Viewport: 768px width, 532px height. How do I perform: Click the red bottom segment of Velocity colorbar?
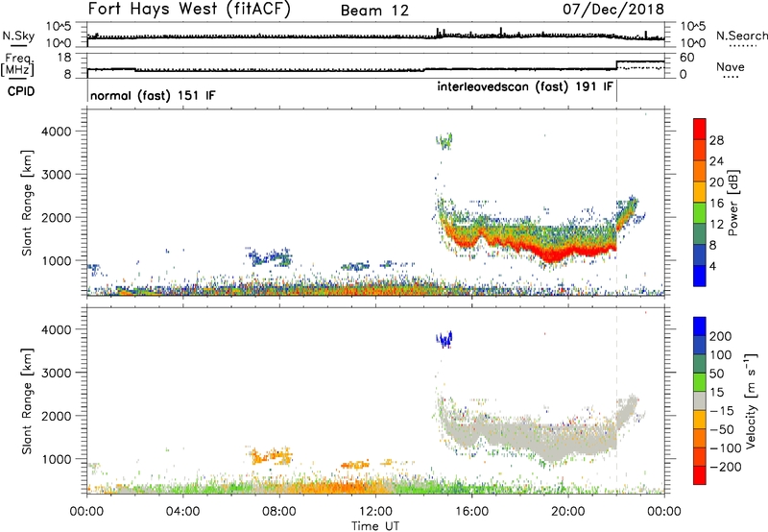(700, 475)
